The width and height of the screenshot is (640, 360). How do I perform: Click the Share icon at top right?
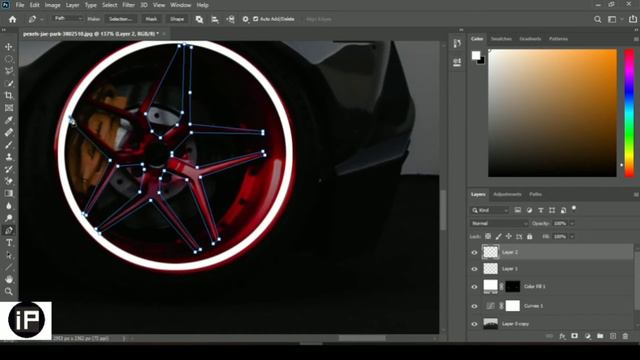[x=633, y=19]
